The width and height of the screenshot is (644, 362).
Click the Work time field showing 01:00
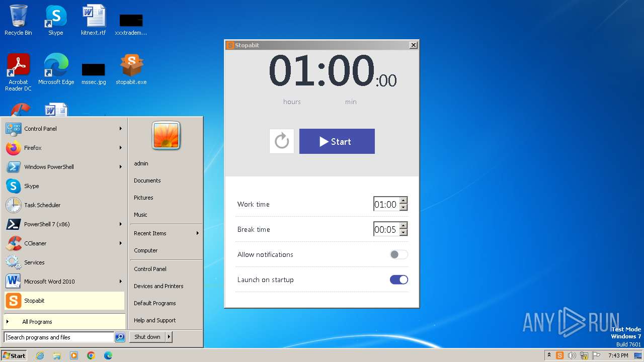click(386, 204)
